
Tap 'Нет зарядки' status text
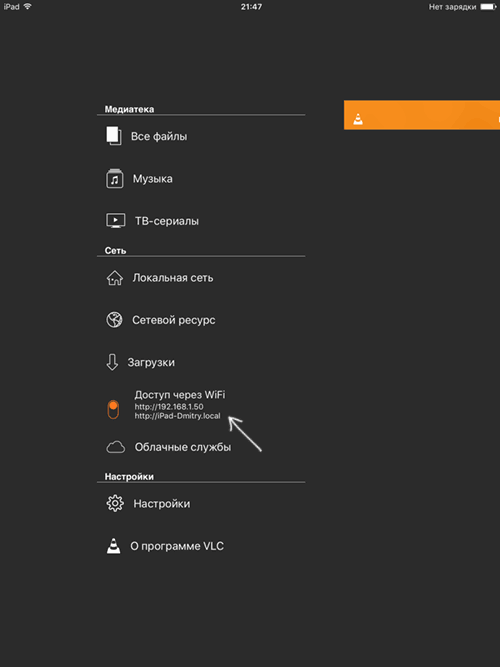coord(452,7)
